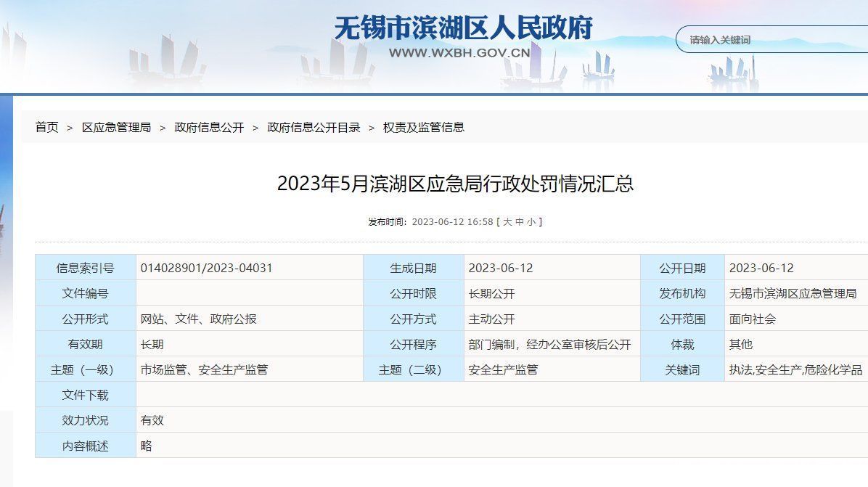The width and height of the screenshot is (868, 487).
Task: Click the 信息索引号 label cell
Action: pyautogui.click(x=85, y=268)
